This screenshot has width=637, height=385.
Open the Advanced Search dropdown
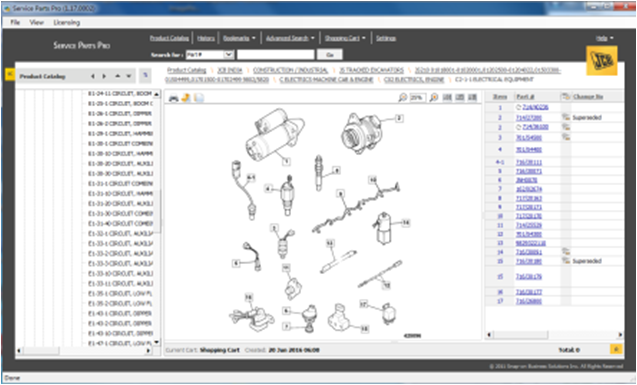290,38
